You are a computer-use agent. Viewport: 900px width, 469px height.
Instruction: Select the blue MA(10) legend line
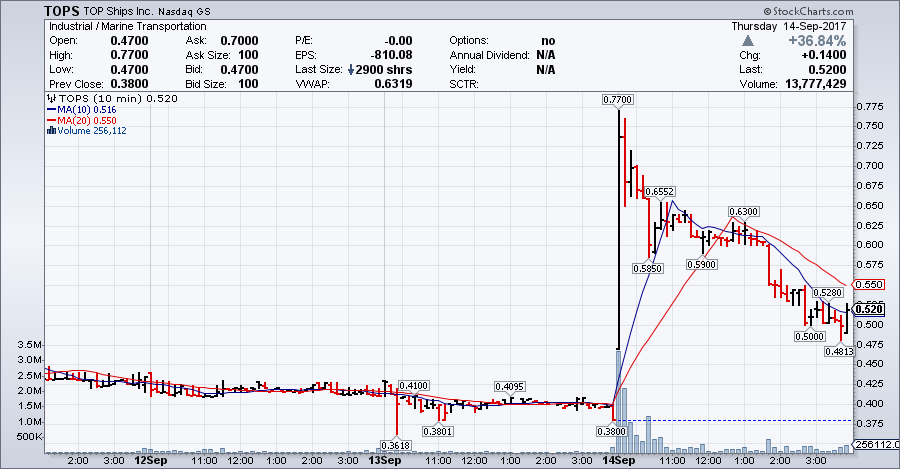pyautogui.click(x=52, y=109)
